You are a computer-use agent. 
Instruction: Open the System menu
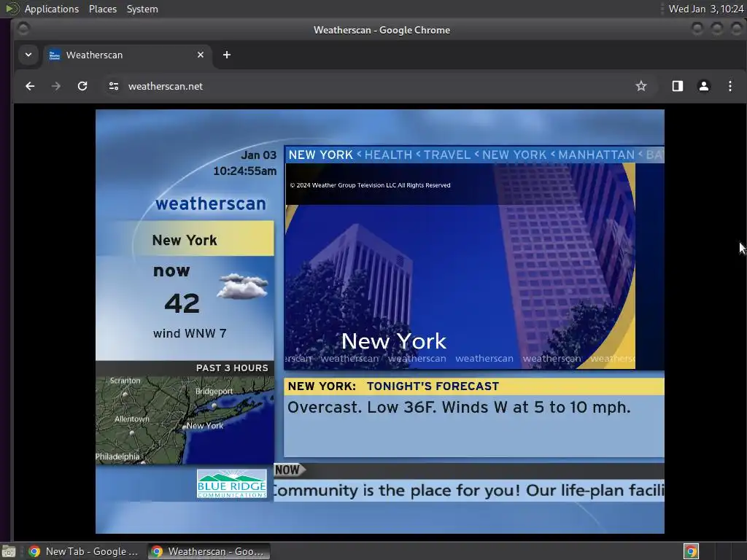coord(142,9)
